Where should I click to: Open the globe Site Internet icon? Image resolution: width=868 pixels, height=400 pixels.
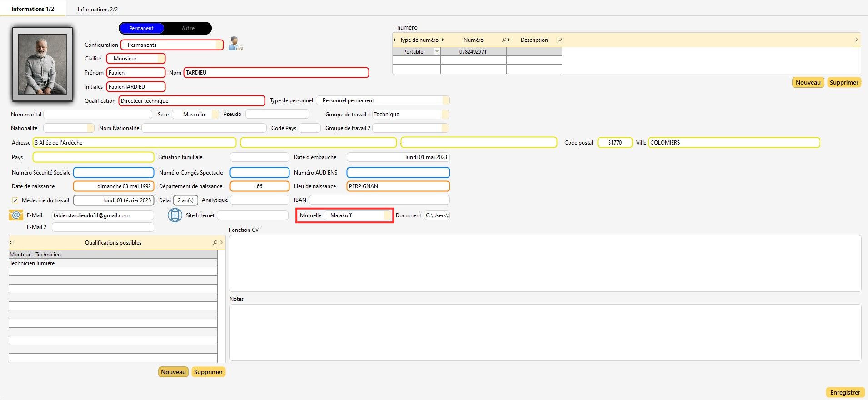pyautogui.click(x=175, y=215)
